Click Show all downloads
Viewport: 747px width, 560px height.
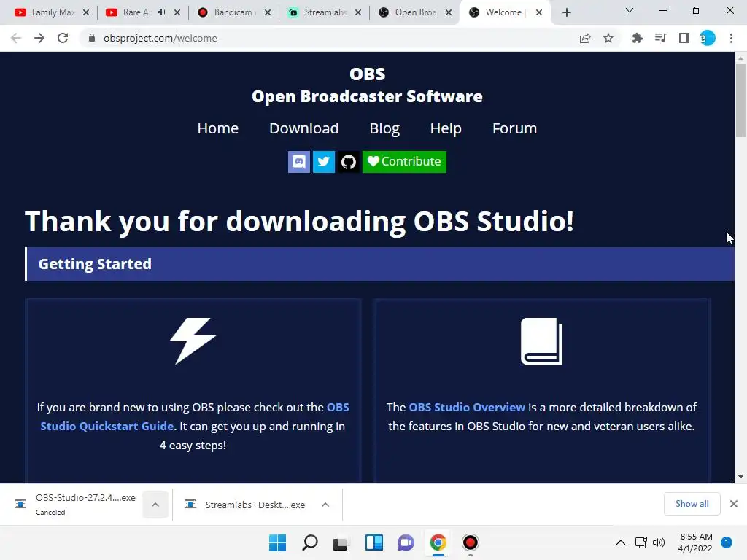[692, 504]
